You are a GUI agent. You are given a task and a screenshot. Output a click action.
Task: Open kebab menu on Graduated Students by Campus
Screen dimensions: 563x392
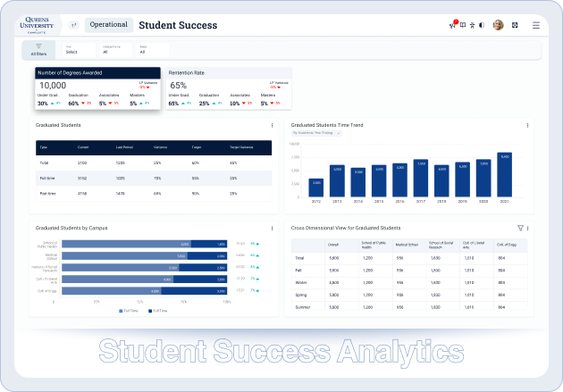[273, 229]
